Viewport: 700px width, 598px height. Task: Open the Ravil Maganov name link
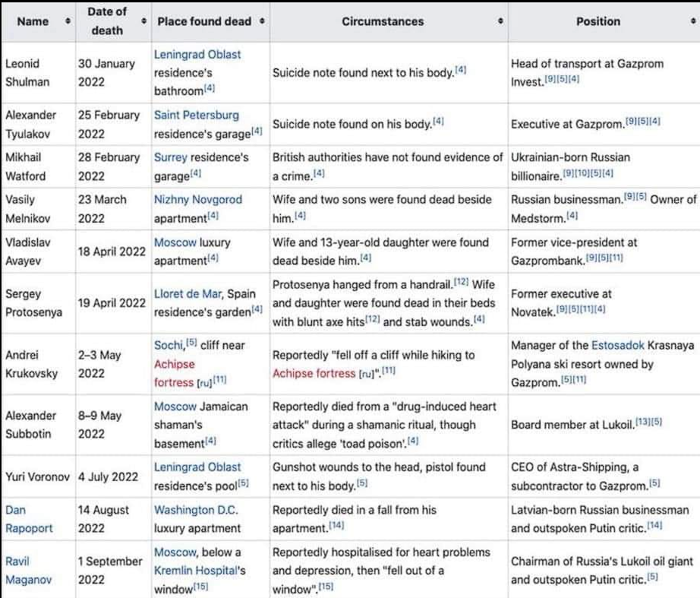(29, 571)
